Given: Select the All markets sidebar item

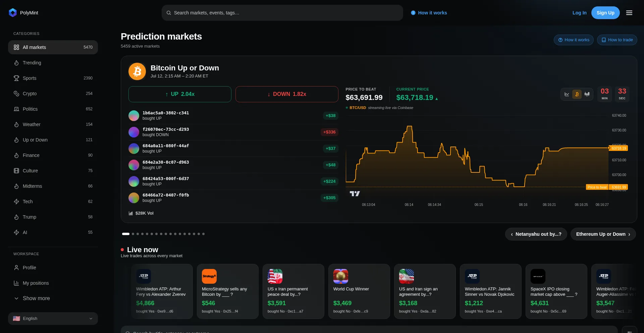Looking at the screenshot, I should (x=53, y=47).
